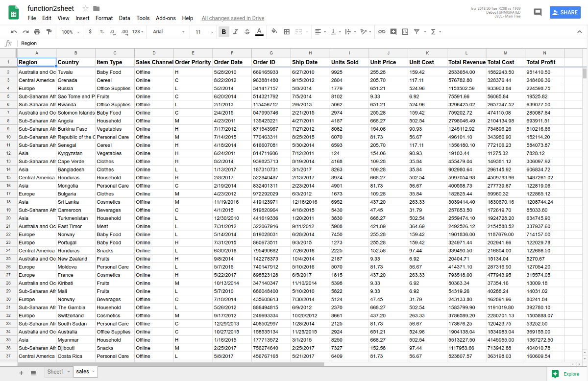Toggle Bold formatting
This screenshot has width=588, height=381.
[x=223, y=32]
